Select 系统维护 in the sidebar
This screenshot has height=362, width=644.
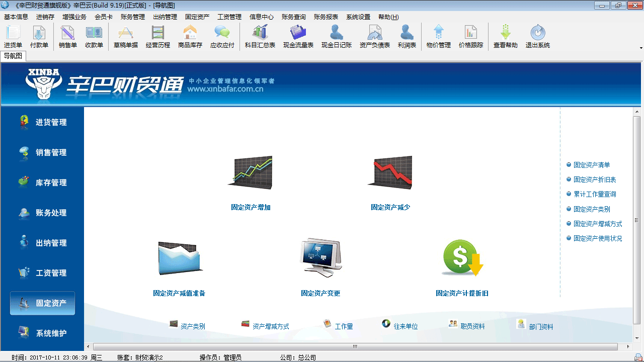(x=42, y=333)
